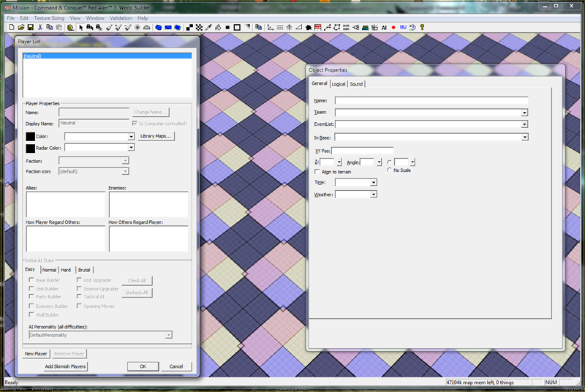
Task: Select the arrow pointer tool
Action: click(x=80, y=27)
